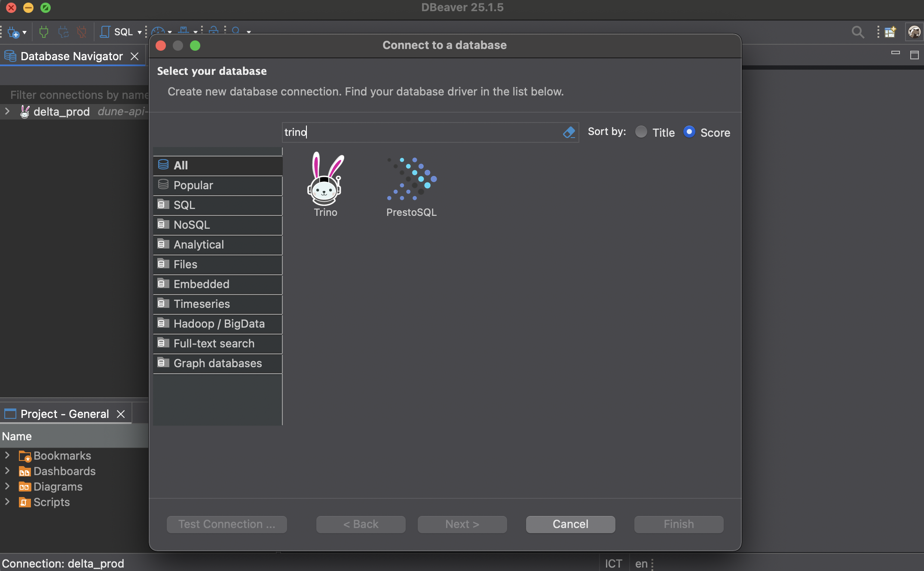Expand the delta_prod connection tree node
Screen dimensions: 924x571
click(7, 111)
